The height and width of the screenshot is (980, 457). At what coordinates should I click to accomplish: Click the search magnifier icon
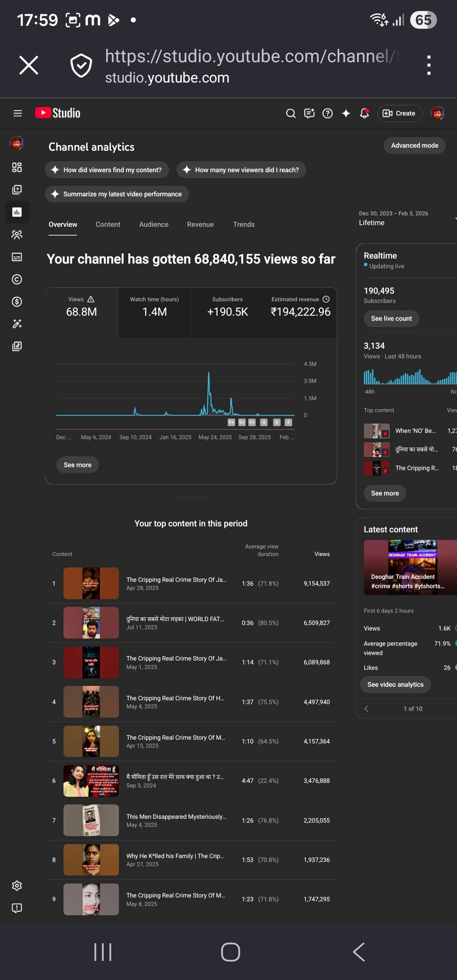coord(291,113)
